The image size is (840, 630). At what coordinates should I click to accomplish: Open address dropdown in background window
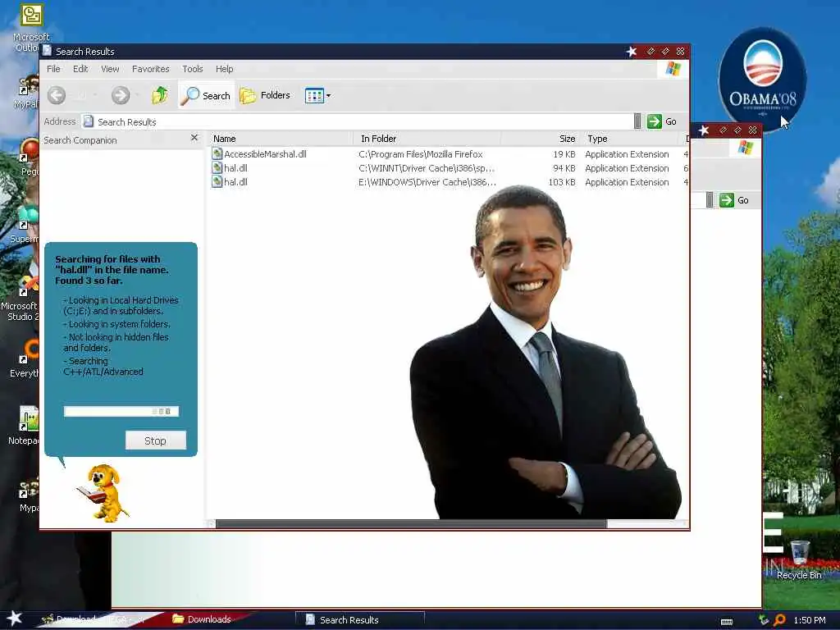pos(710,200)
